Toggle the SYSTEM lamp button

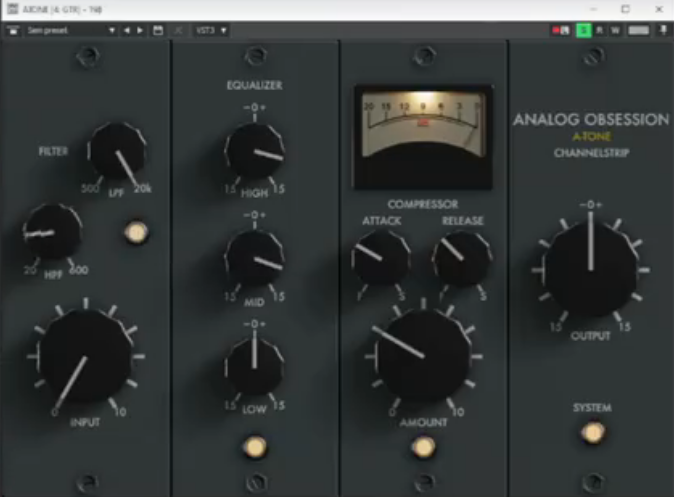[593, 433]
